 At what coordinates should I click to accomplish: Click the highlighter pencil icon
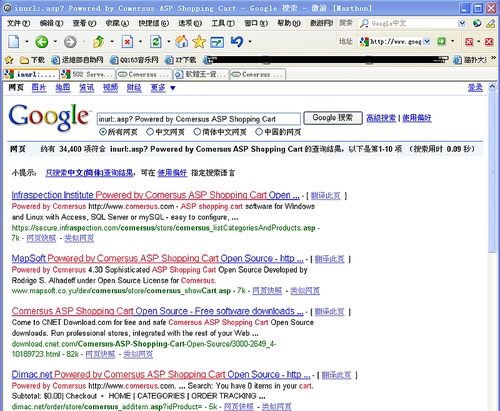tap(490, 23)
